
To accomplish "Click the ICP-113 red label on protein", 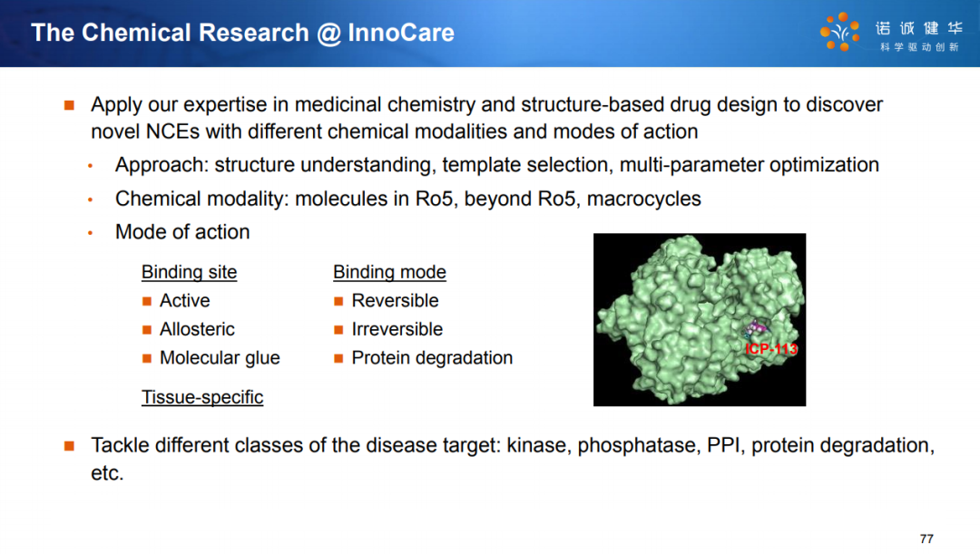I will [771, 349].
